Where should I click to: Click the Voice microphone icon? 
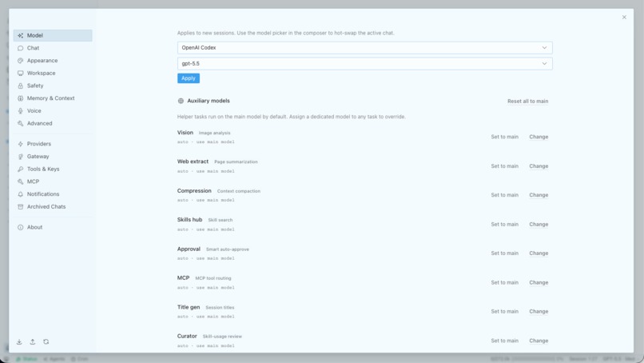pyautogui.click(x=20, y=111)
